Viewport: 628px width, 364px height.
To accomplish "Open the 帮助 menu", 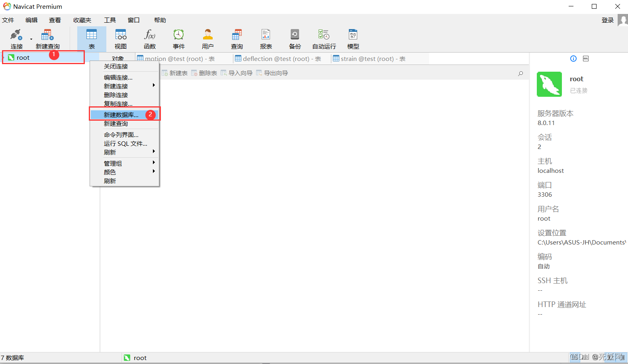I will (160, 20).
